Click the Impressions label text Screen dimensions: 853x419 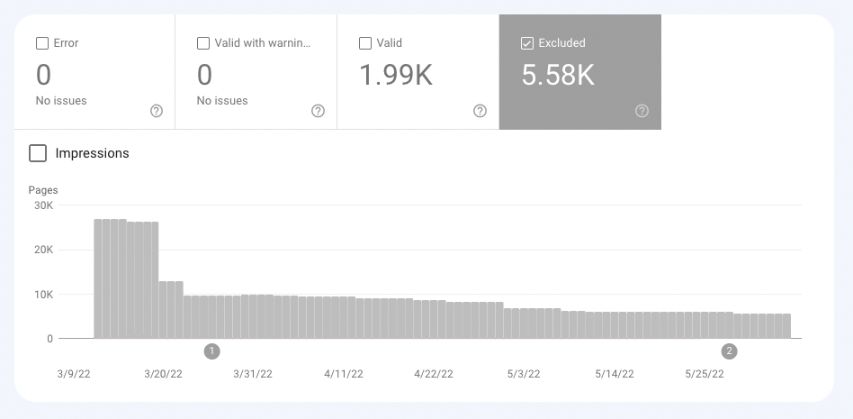click(92, 154)
